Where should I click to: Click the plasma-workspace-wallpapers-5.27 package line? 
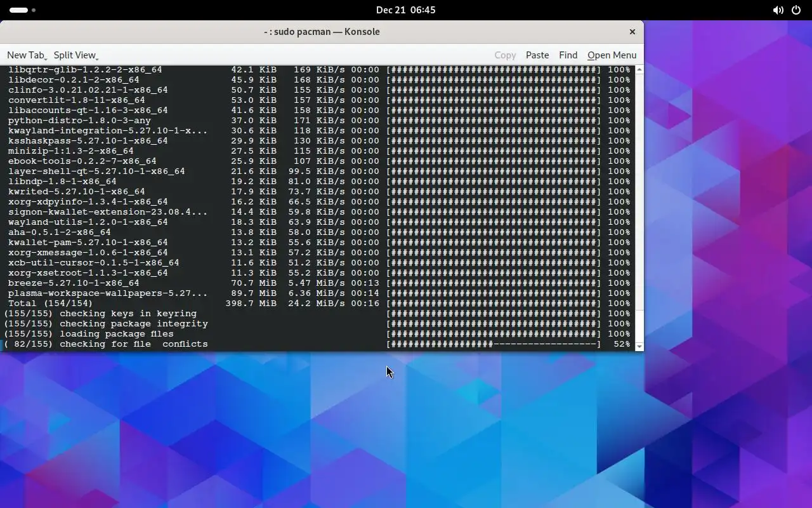tap(319, 293)
